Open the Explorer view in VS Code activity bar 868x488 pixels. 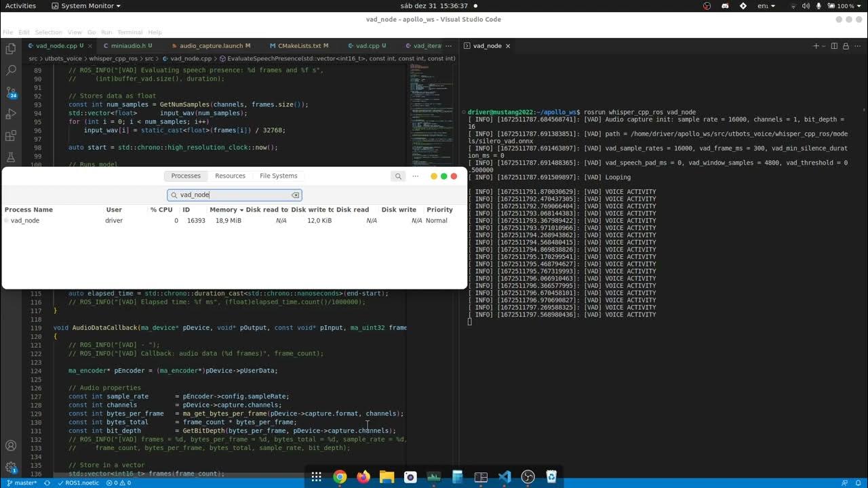click(11, 49)
